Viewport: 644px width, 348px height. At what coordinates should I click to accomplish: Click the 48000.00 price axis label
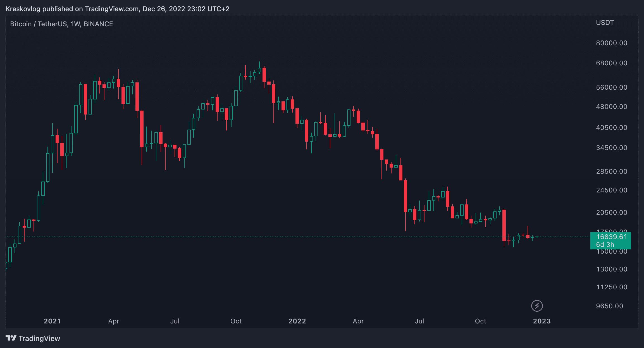point(612,107)
